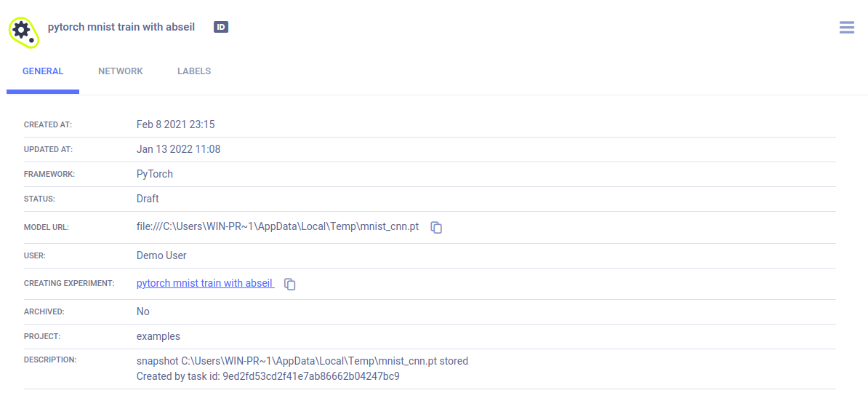Switch to the General tab

(43, 71)
